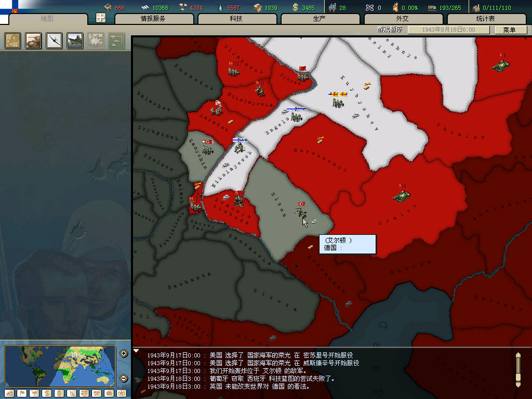Click the world minimap thumbnail

[60, 365]
